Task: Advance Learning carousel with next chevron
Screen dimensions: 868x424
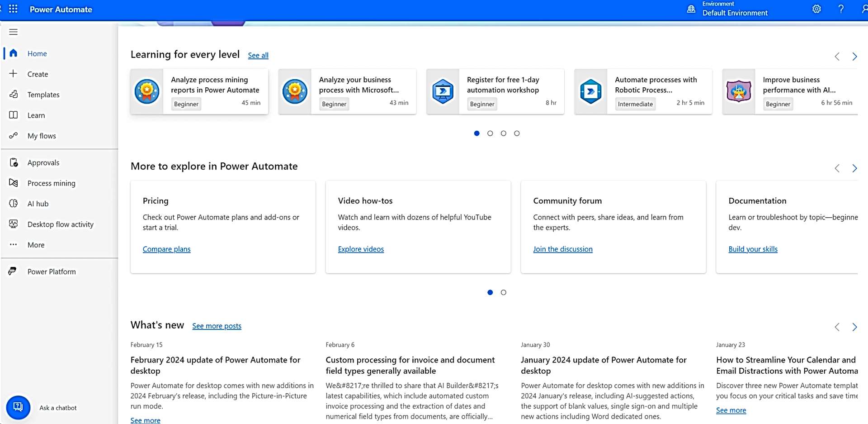Action: (854, 57)
